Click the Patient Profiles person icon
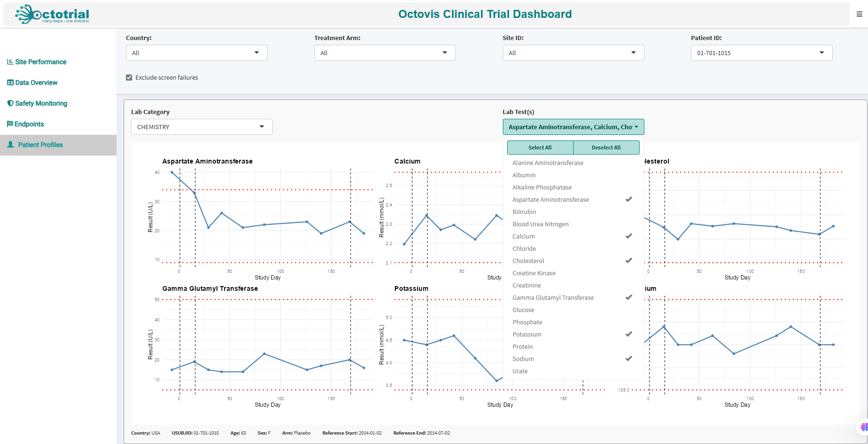 coord(10,145)
